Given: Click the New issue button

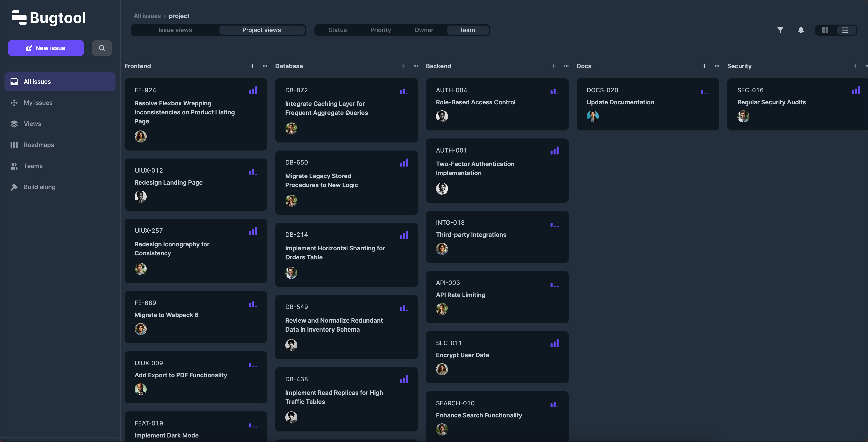Looking at the screenshot, I should 46,48.
